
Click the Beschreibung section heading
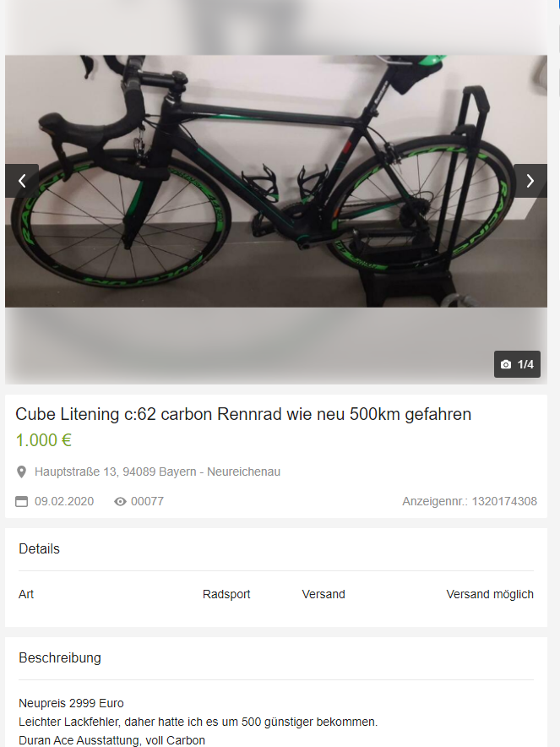tap(60, 658)
